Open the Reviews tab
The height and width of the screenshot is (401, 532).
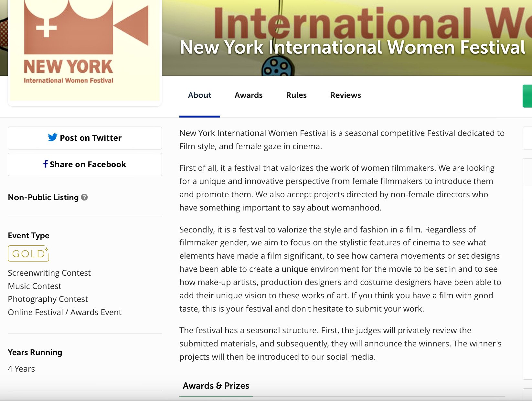(346, 95)
